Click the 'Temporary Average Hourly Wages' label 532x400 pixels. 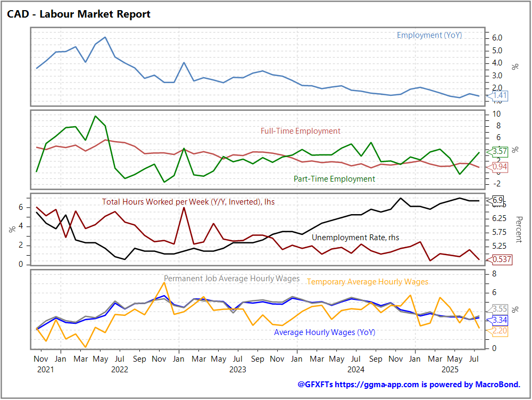(368, 282)
